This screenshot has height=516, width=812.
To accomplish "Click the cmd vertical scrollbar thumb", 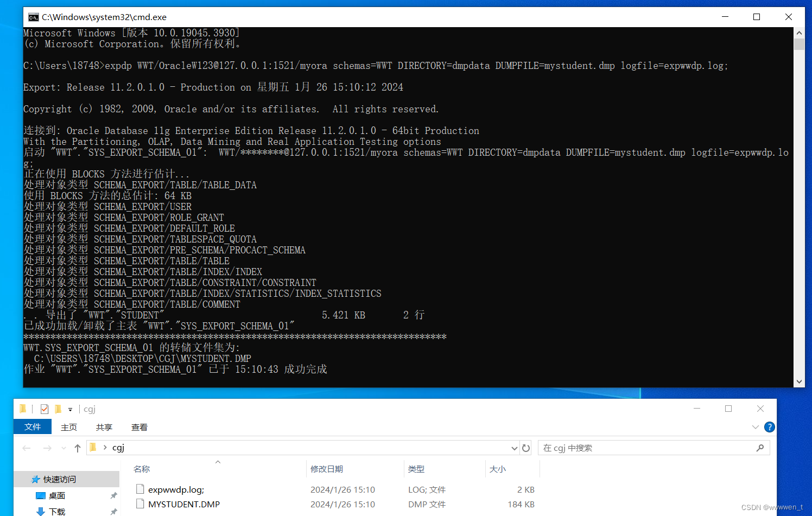I will coord(799,44).
